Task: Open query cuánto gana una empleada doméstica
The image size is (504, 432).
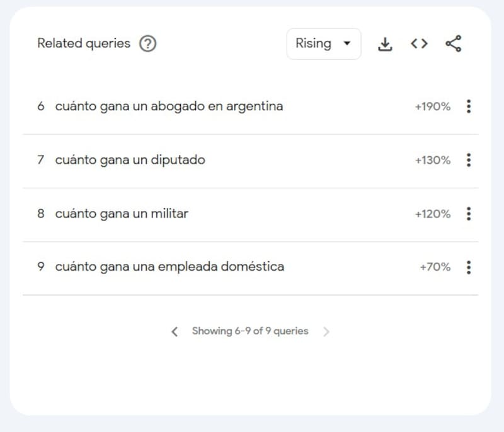Action: (169, 267)
